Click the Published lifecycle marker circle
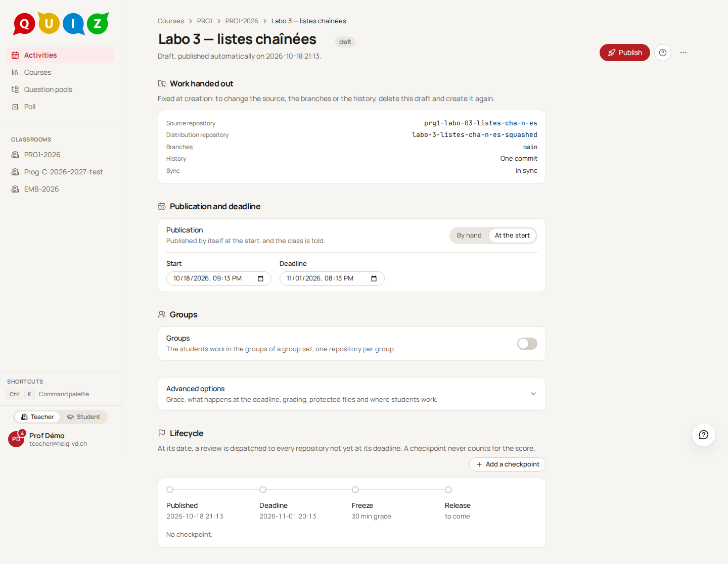This screenshot has height=564, width=728. point(170,490)
